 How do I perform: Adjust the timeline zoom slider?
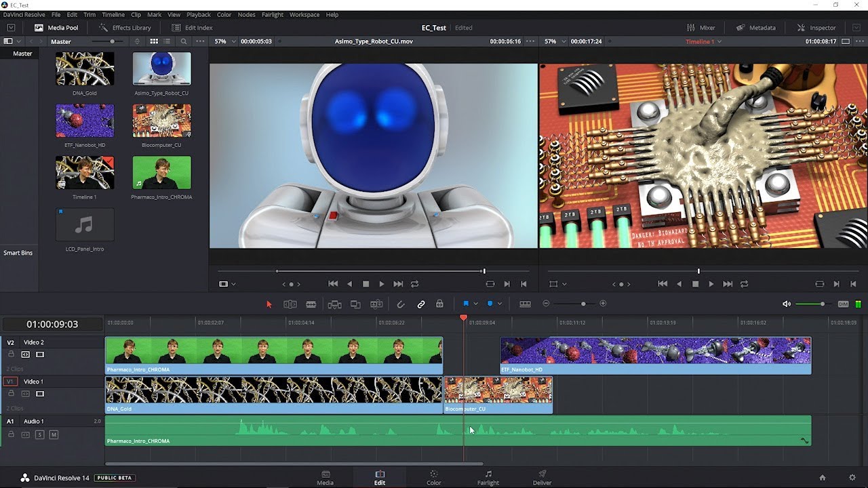click(584, 304)
